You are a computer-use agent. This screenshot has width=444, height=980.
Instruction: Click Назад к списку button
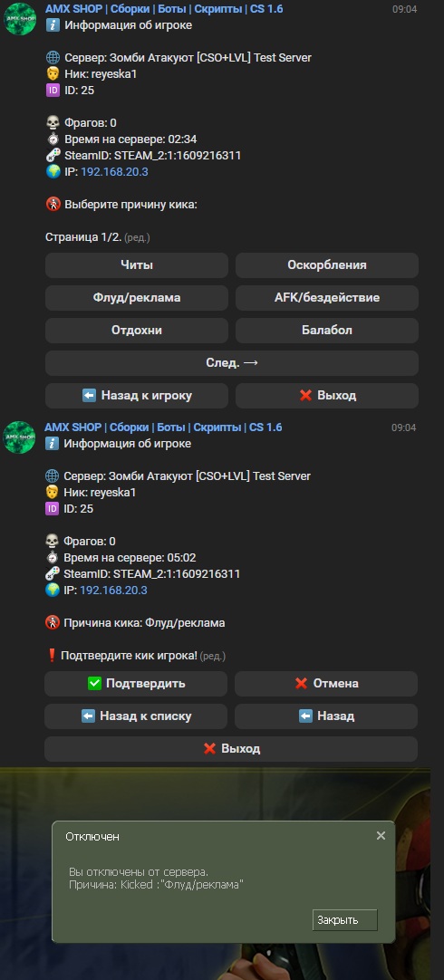(136, 716)
